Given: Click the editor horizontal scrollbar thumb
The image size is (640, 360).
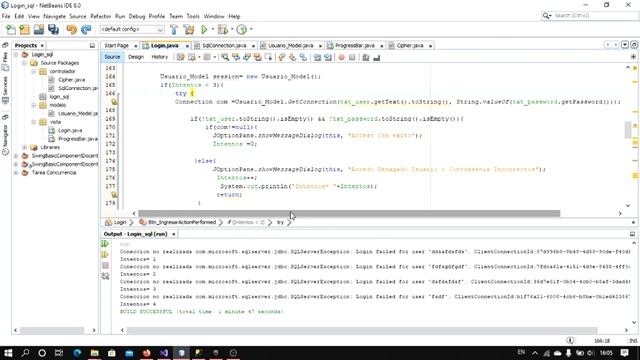Looking at the screenshot, I should [x=349, y=213].
